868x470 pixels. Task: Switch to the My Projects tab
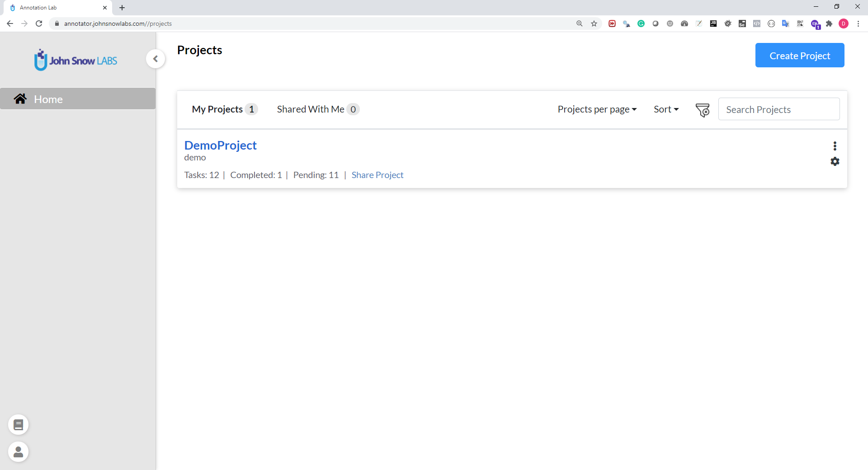pyautogui.click(x=225, y=109)
